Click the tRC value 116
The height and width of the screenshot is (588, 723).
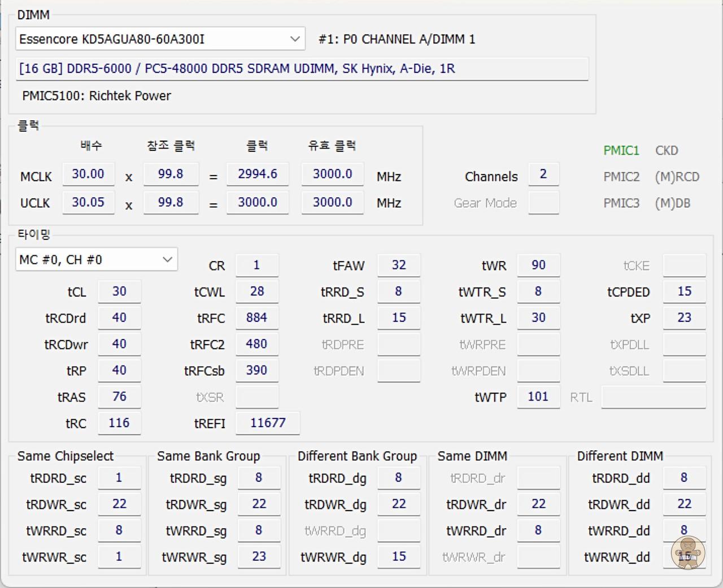[x=119, y=423]
